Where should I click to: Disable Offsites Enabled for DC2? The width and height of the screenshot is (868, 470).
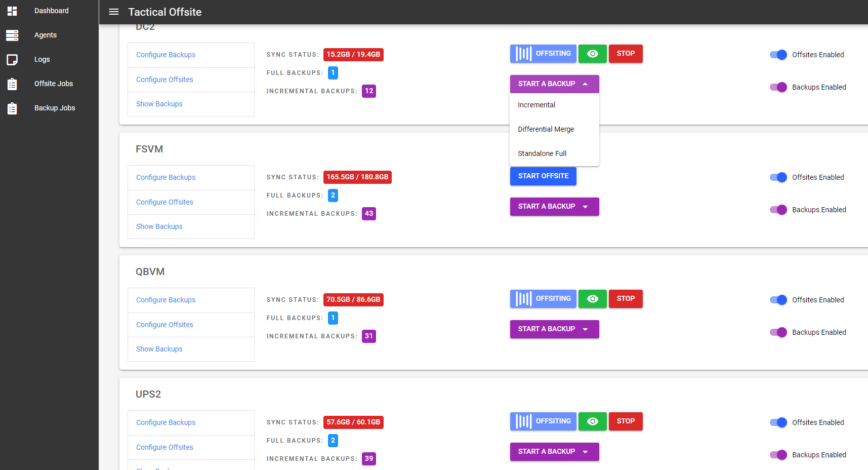tap(778, 55)
